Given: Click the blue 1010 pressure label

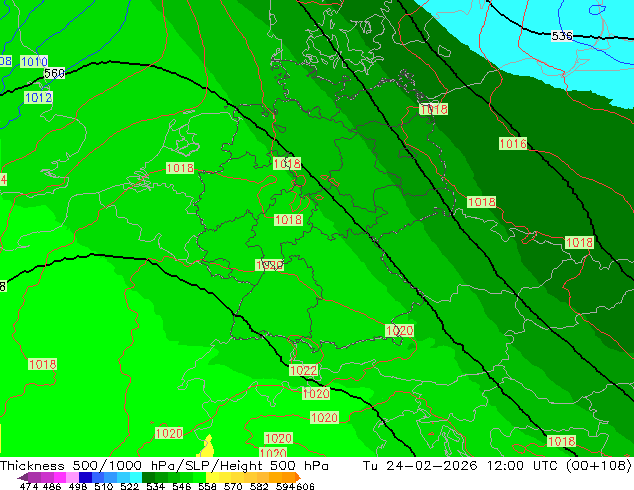Looking at the screenshot, I should point(34,62).
